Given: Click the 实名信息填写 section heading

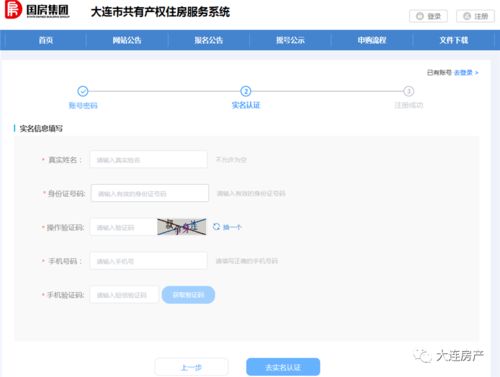Looking at the screenshot, I should pos(41,128).
